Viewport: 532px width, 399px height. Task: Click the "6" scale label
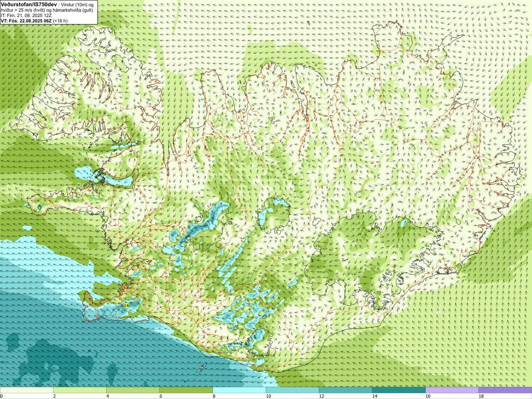pyautogui.click(x=161, y=396)
